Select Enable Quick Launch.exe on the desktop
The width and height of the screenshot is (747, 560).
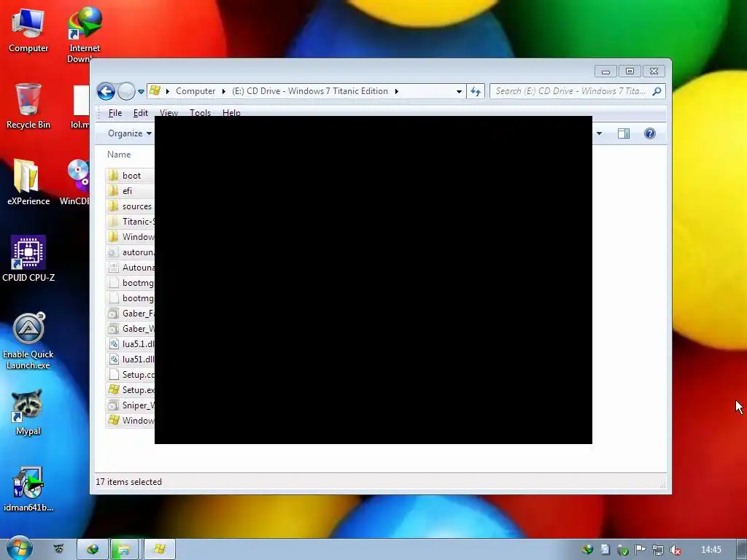(x=28, y=341)
